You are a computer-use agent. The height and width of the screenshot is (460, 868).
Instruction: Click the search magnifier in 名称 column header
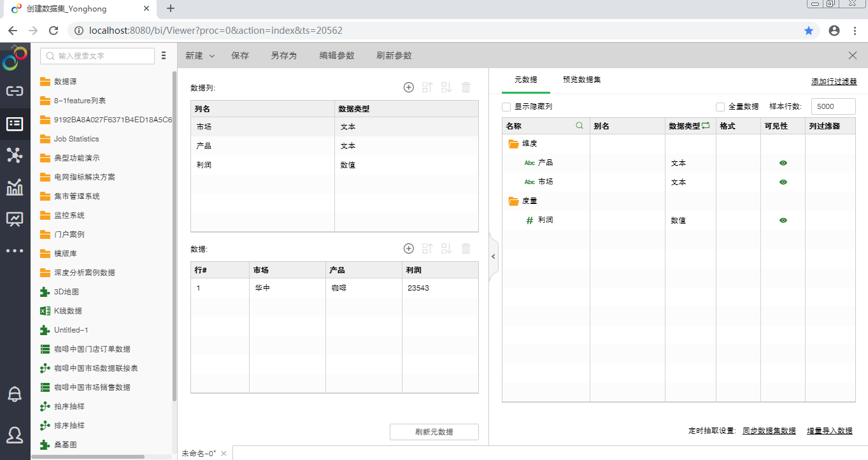pos(579,126)
